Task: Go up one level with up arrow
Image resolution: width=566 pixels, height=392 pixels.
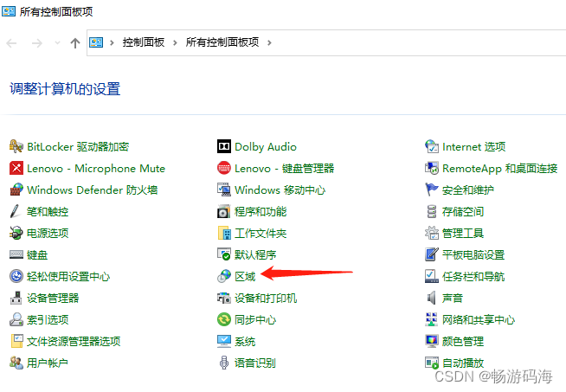Action: pos(75,43)
